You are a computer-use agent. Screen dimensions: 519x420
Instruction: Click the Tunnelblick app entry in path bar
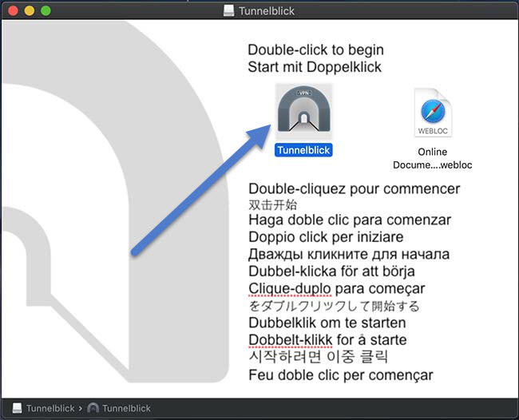119,408
